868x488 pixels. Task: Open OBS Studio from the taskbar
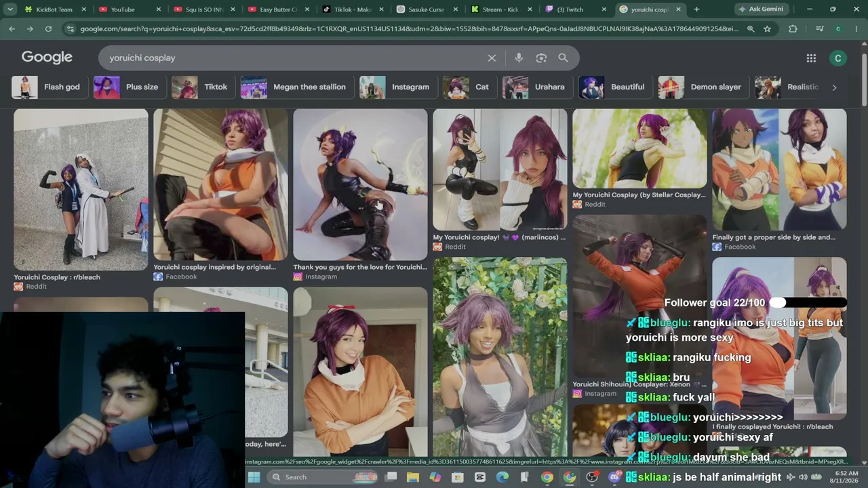591,477
